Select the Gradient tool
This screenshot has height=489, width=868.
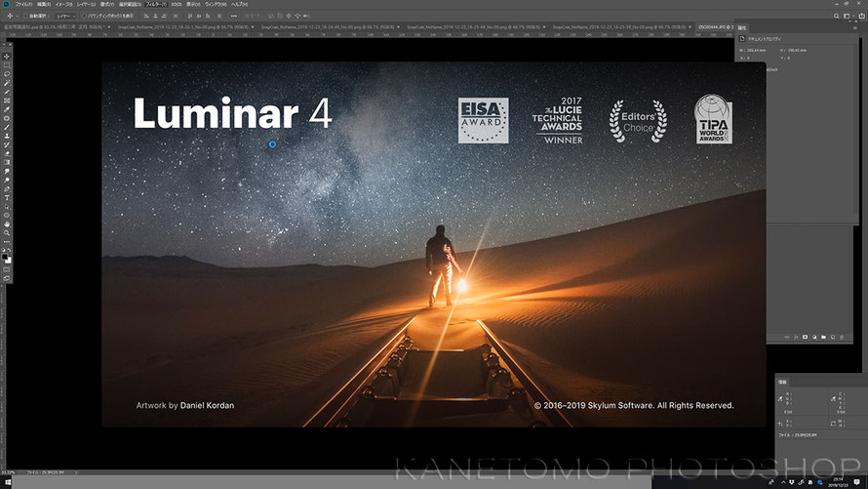pyautogui.click(x=7, y=162)
